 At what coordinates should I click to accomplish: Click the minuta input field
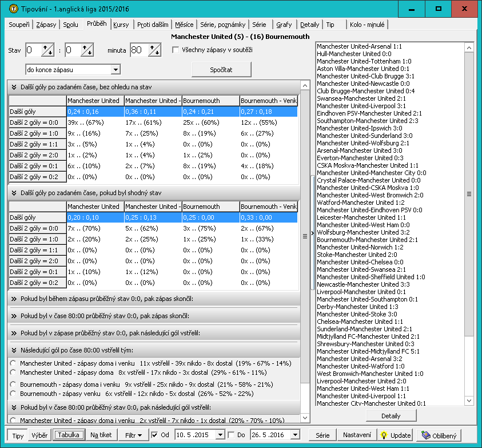[140, 50]
